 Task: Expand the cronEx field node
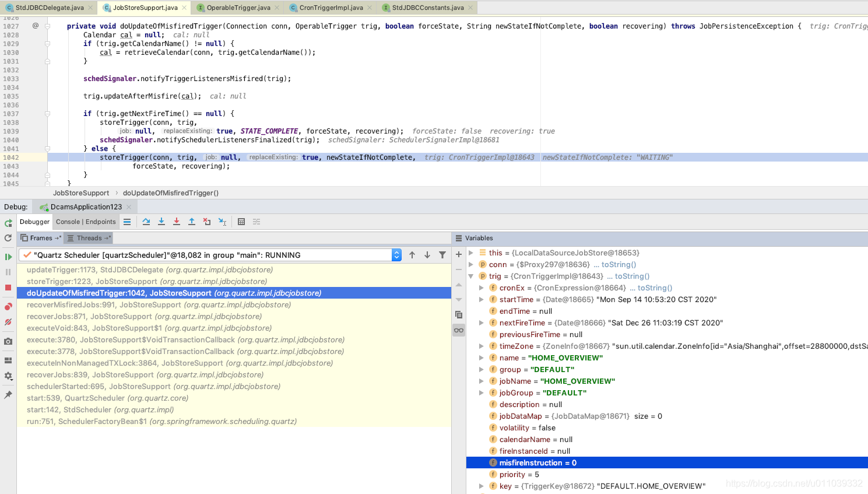(x=482, y=288)
